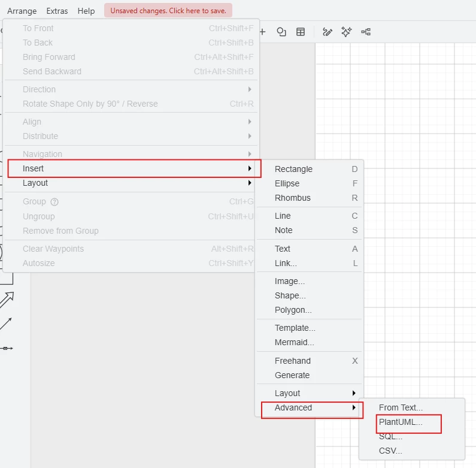Viewport: 476px width, 468px height.
Task: Click Remove from Group entry
Action: coord(131,231)
